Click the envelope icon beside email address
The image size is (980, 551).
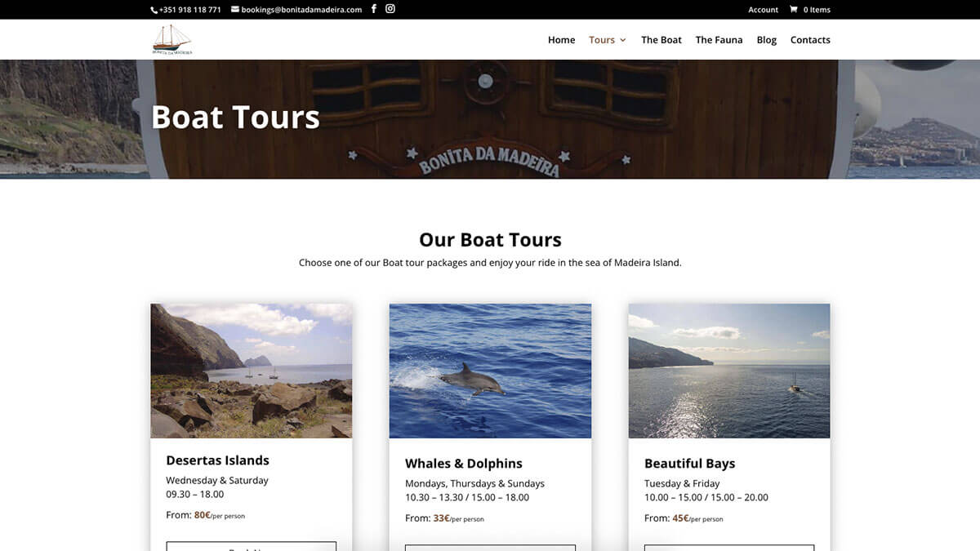(x=235, y=10)
